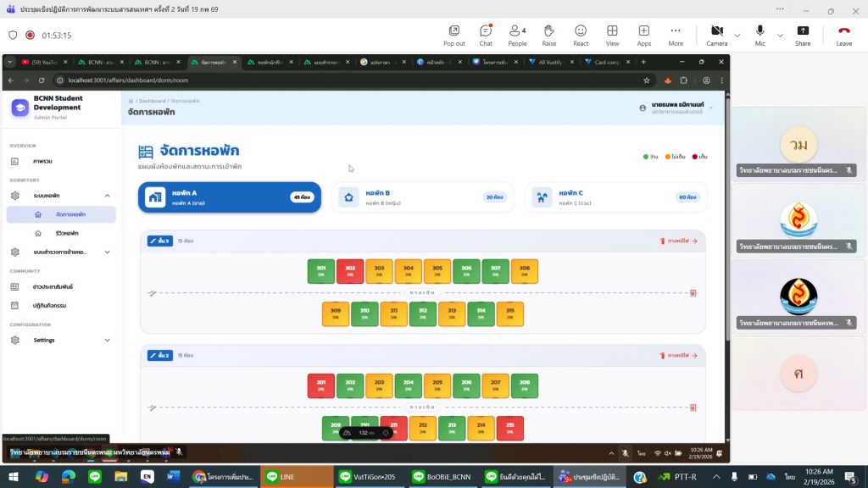
Task: Show the People participants list
Action: pyautogui.click(x=517, y=35)
